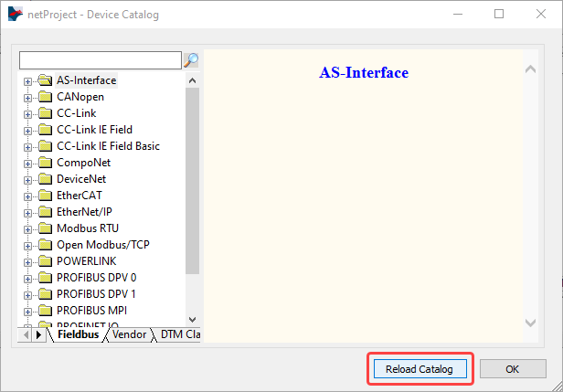
Task: Select the CompoNet tree item
Action: click(x=84, y=163)
